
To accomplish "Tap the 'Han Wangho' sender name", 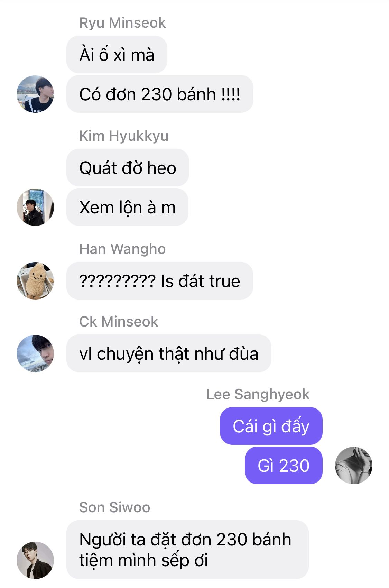I will tap(122, 249).
